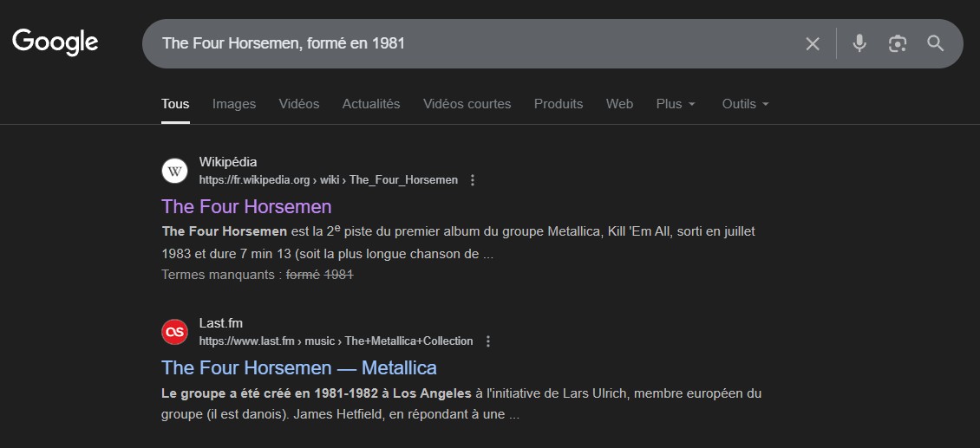
Task: Switch to the Images tab
Action: pyautogui.click(x=234, y=104)
